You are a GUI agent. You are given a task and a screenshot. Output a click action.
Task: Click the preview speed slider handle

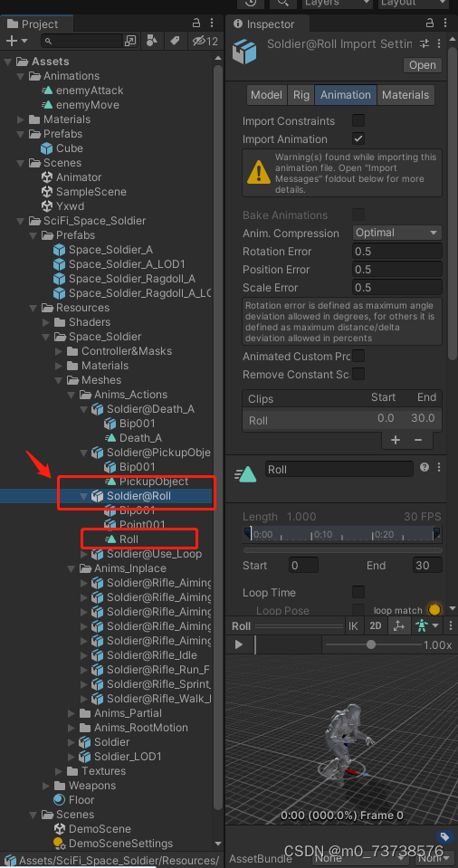[x=370, y=644]
